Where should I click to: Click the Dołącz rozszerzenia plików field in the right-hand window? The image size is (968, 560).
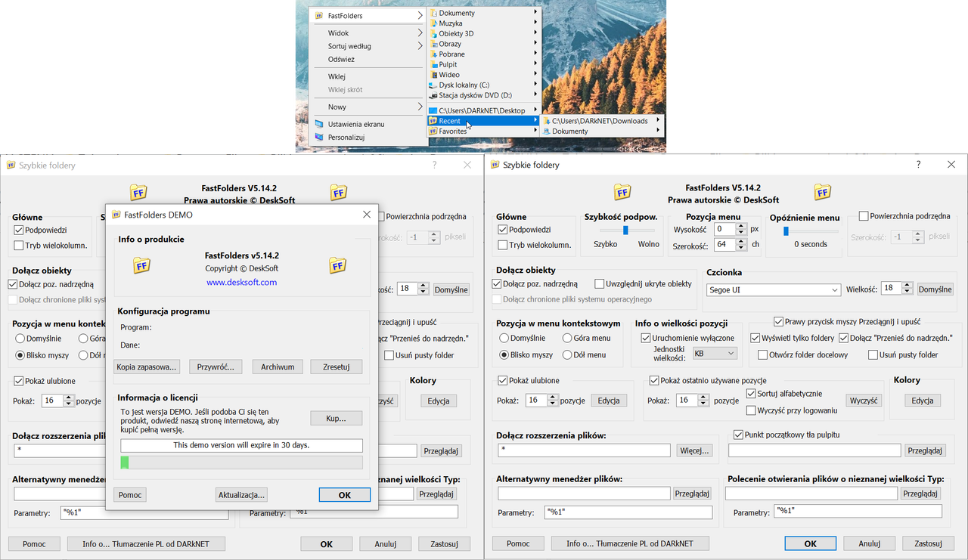point(584,450)
